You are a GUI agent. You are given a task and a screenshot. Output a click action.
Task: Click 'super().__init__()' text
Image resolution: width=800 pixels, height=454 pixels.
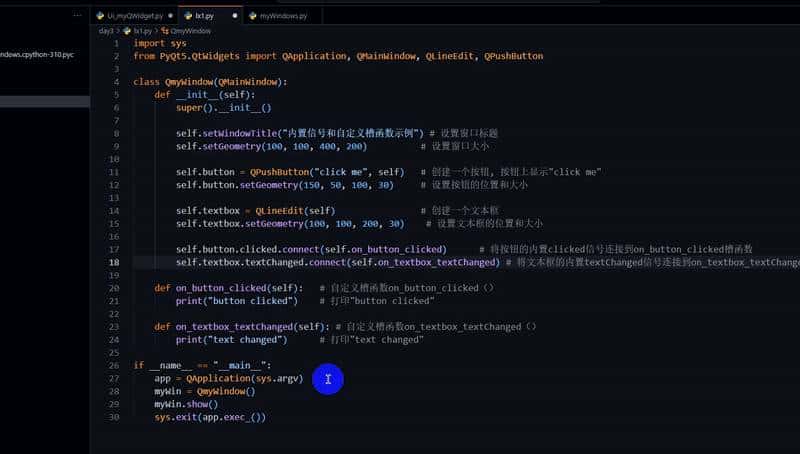223,108
